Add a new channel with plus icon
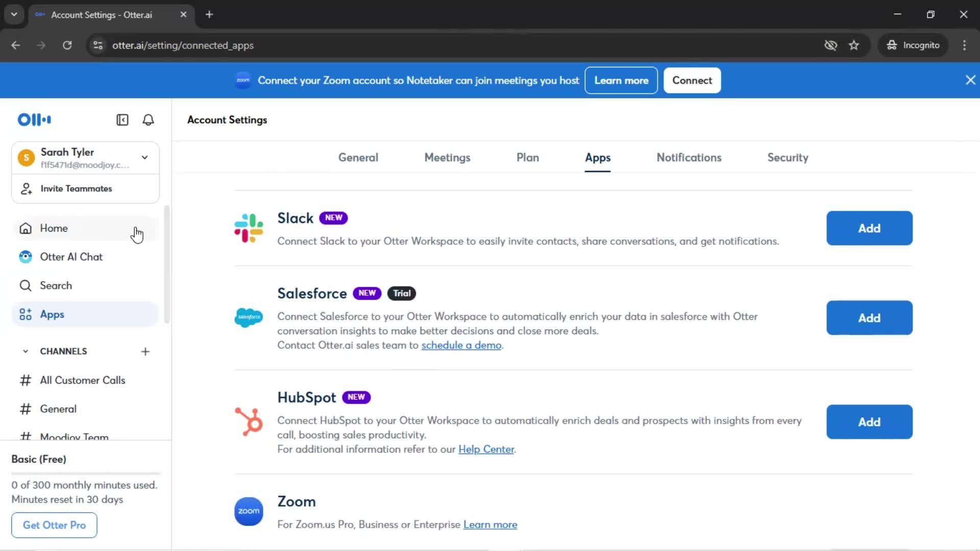Viewport: 980px width, 551px height. pos(145,352)
